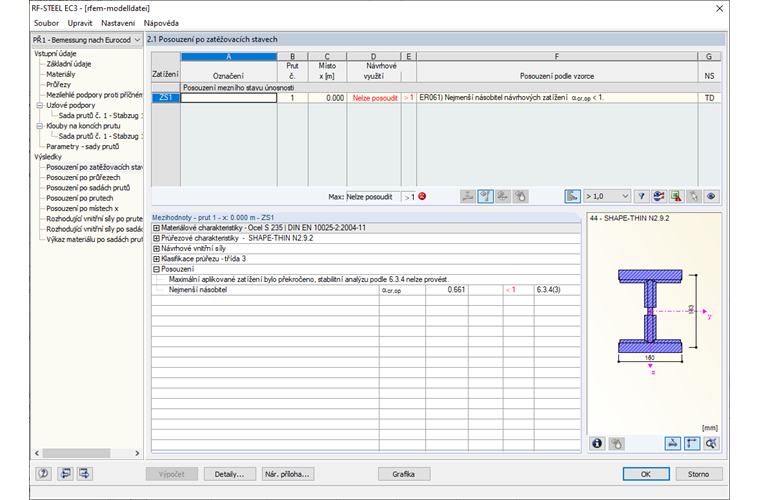Expand the 'Návrhové vnitřní síly' row
The width and height of the screenshot is (760, 500).
point(157,249)
